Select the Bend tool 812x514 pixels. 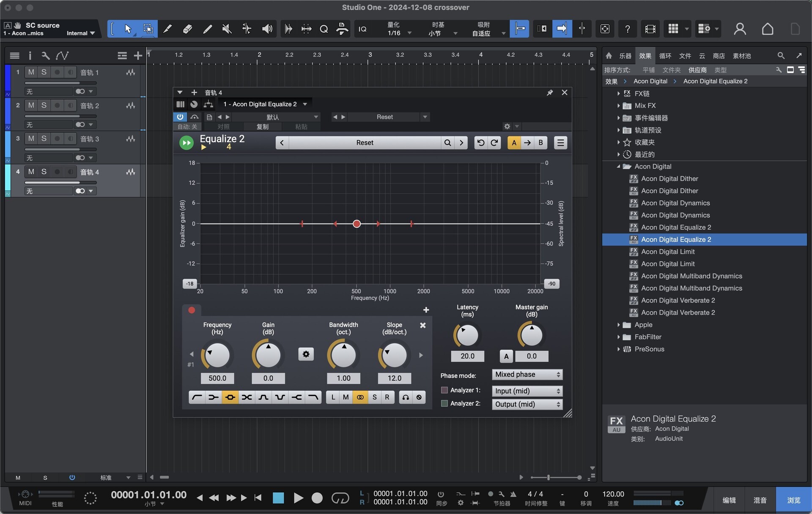click(x=247, y=29)
